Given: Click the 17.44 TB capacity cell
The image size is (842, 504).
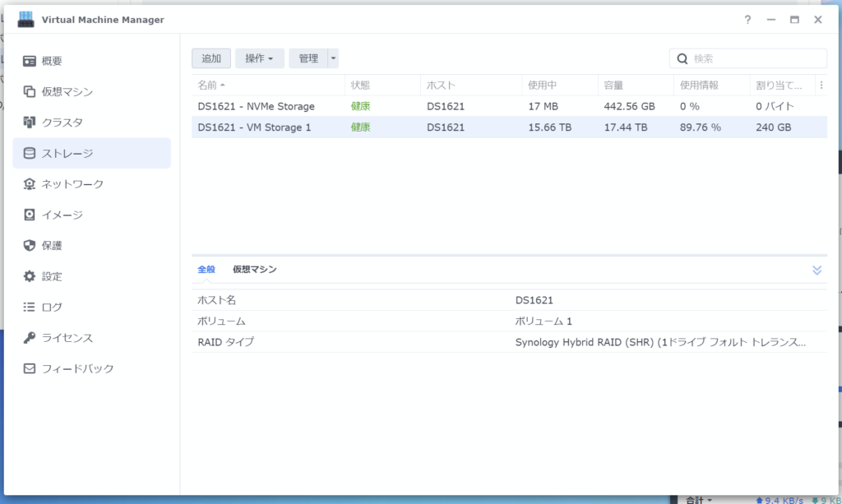Looking at the screenshot, I should [x=626, y=127].
